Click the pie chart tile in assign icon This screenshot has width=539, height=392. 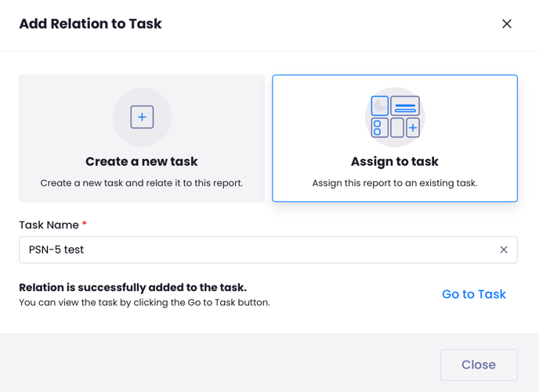[380, 106]
